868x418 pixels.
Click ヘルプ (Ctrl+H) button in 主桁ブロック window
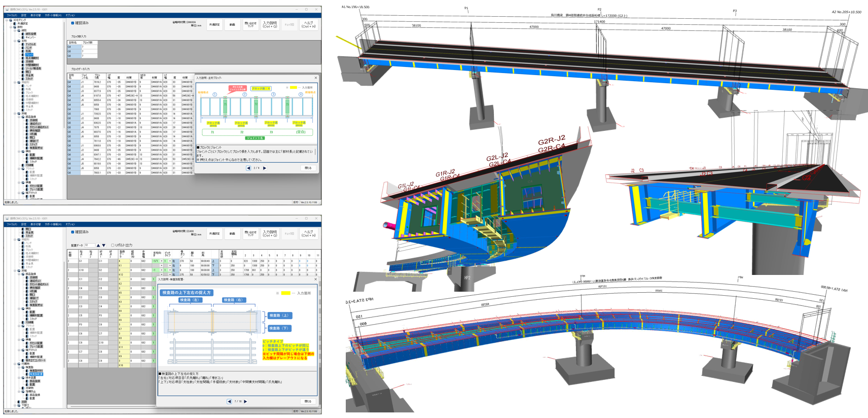(x=309, y=24)
